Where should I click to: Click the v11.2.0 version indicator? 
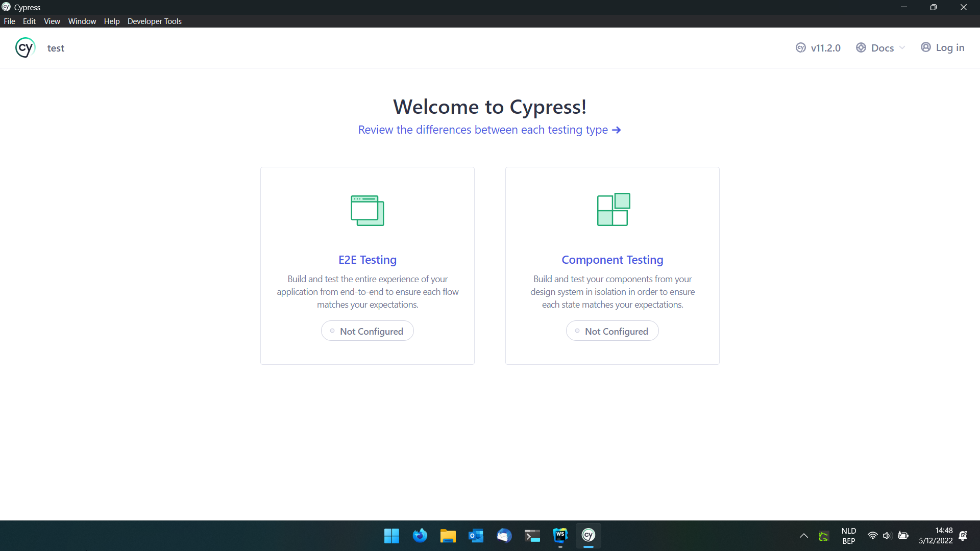[818, 47]
